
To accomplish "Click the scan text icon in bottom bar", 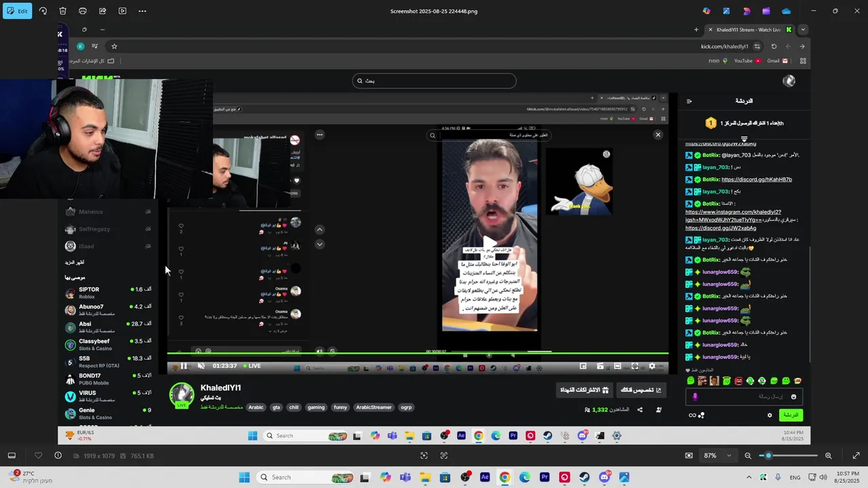I will 443,455.
